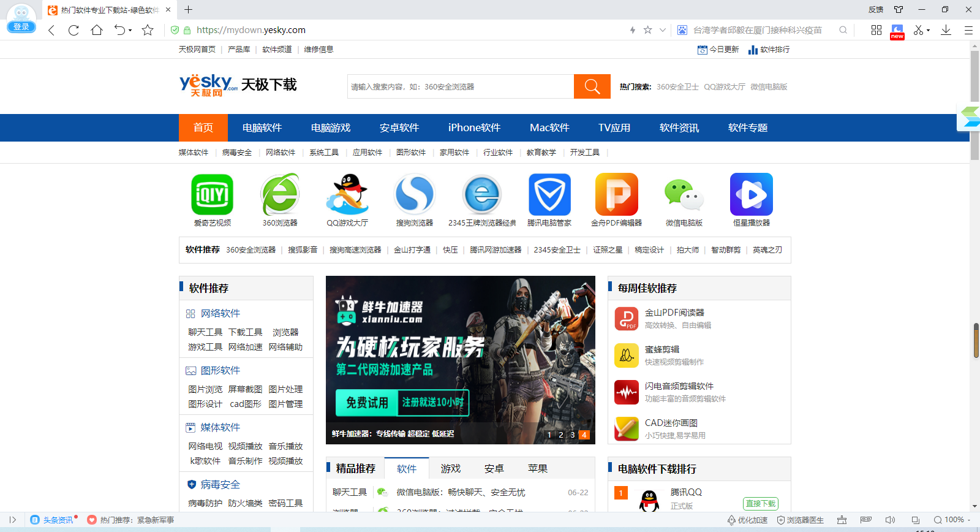This screenshot has width=980, height=532.
Task: Open the QQ游戏大厅 penguin icon
Action: pos(347,194)
